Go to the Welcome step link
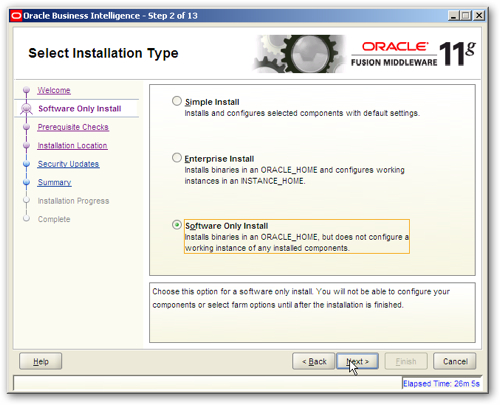500x405 pixels. tap(54, 90)
